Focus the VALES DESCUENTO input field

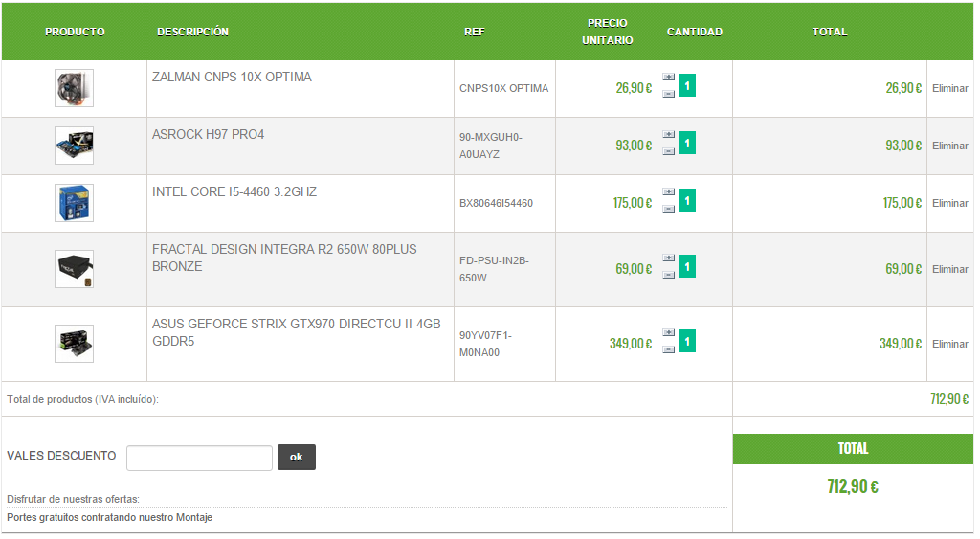[x=199, y=458]
